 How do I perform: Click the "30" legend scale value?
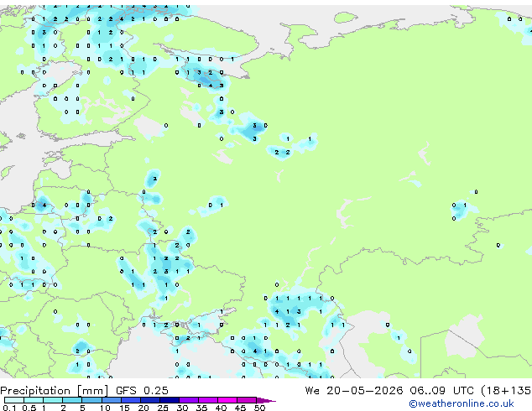183,408
